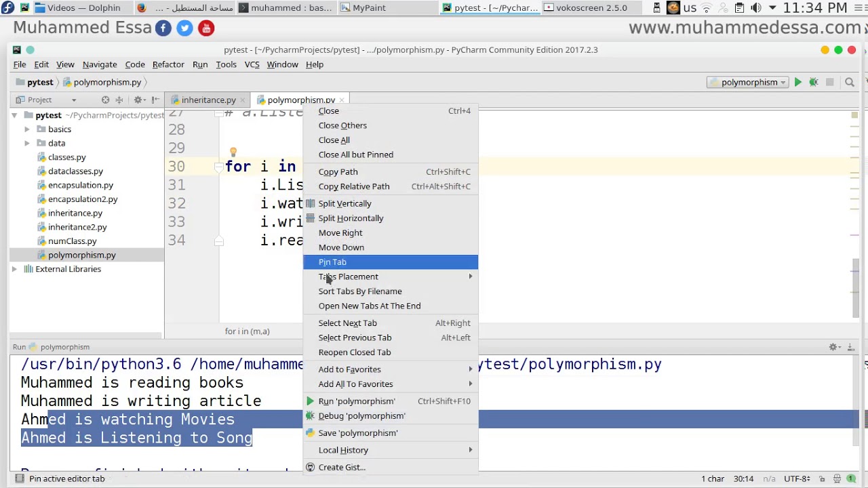Viewport: 868px width, 488px height.
Task: Click the 'us' keyboard layout indicator
Action: [690, 8]
